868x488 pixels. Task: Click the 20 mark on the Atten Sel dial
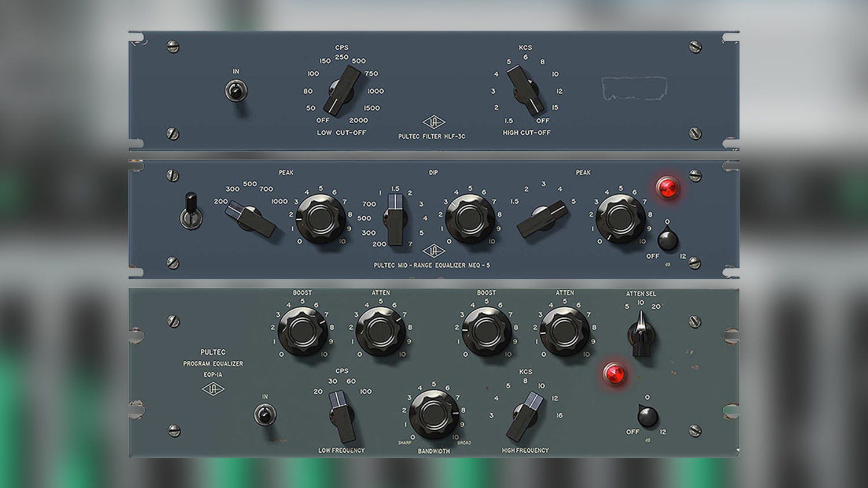click(656, 306)
